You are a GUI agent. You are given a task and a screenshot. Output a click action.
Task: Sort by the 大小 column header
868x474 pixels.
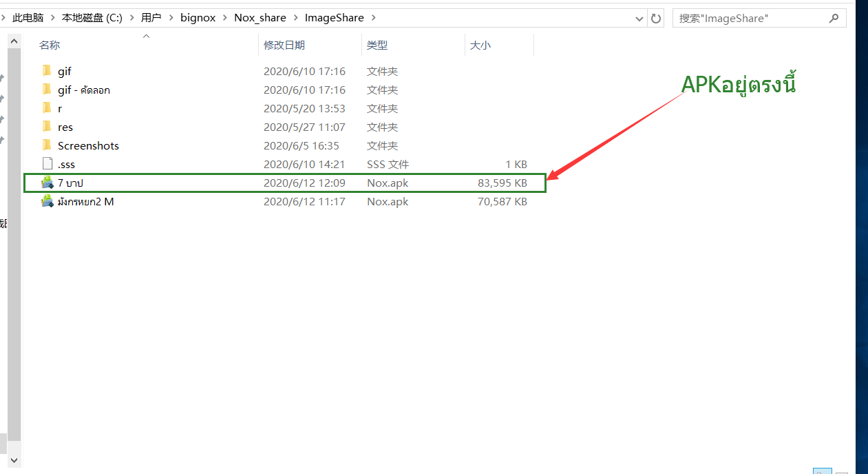coord(480,45)
